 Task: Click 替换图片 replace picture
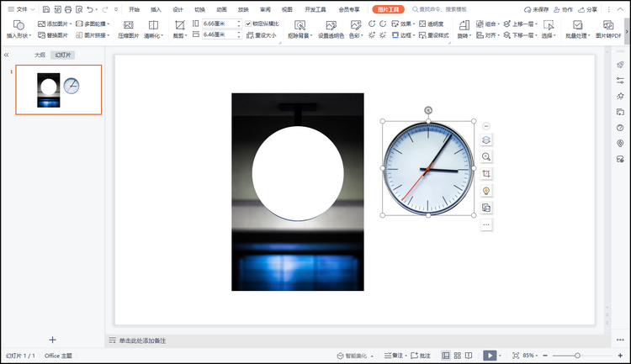[x=53, y=35]
